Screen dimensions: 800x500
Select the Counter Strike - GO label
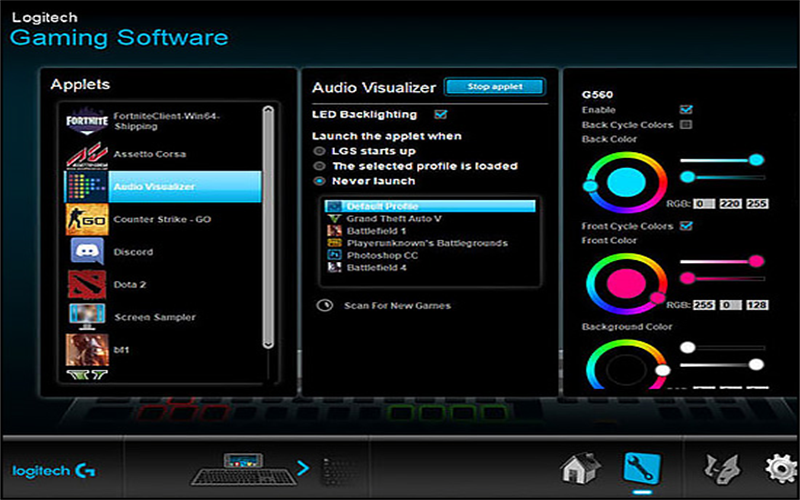(x=162, y=219)
